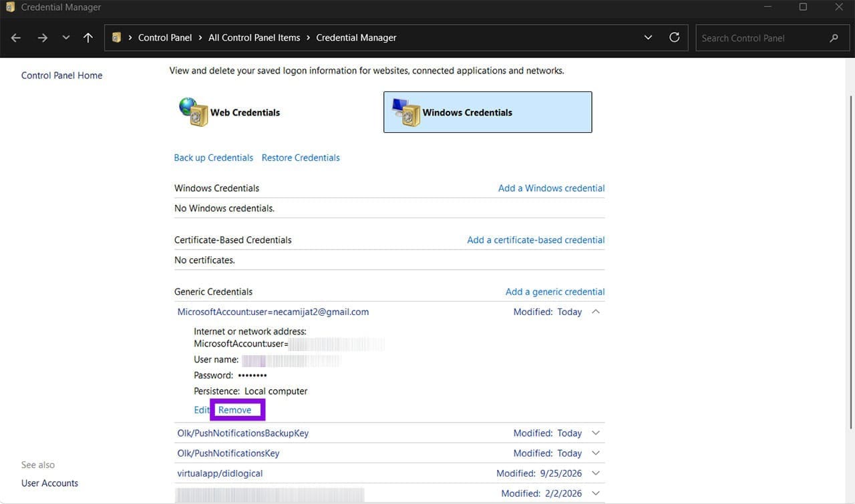This screenshot has height=504, width=855.
Task: Open the address bar history dropdown
Action: click(648, 38)
